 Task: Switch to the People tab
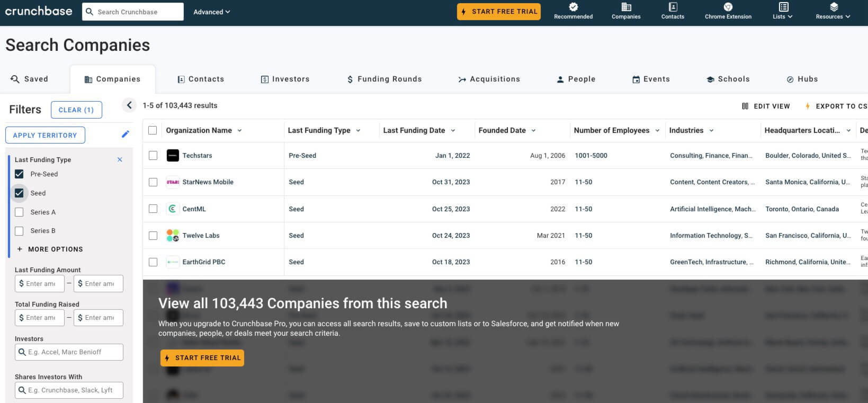pos(576,79)
